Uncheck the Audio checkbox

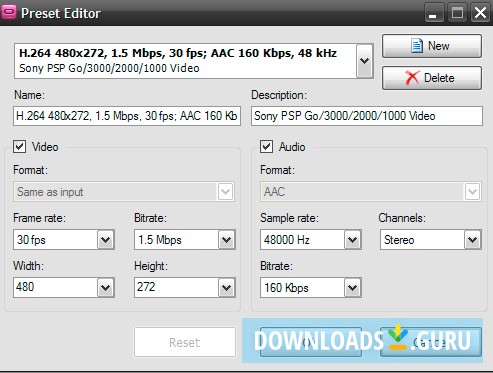(x=266, y=146)
